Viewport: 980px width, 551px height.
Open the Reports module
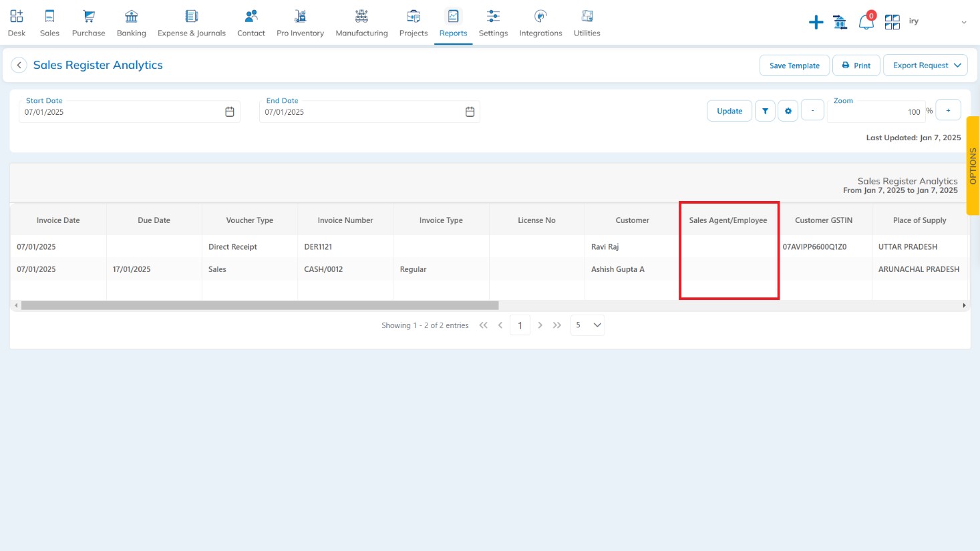coord(454,23)
